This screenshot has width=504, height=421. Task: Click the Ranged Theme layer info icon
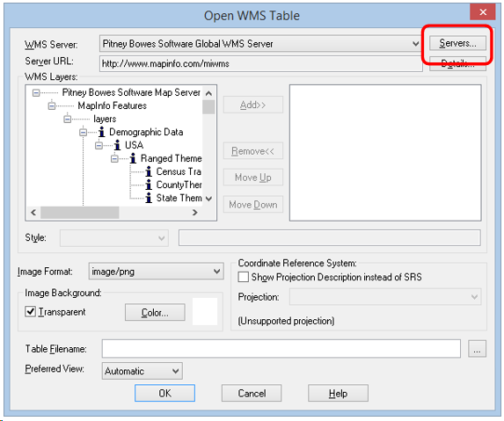[134, 158]
